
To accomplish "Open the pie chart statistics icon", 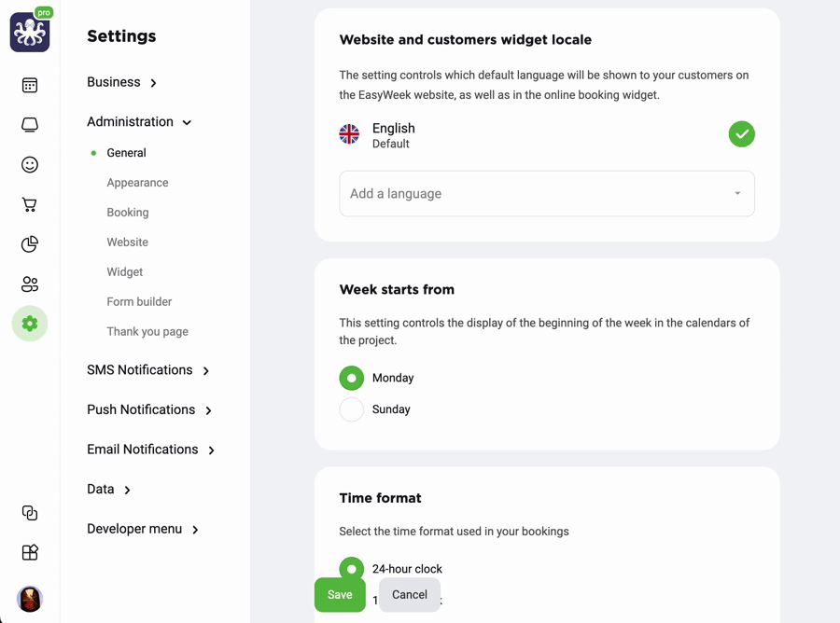I will pos(30,244).
